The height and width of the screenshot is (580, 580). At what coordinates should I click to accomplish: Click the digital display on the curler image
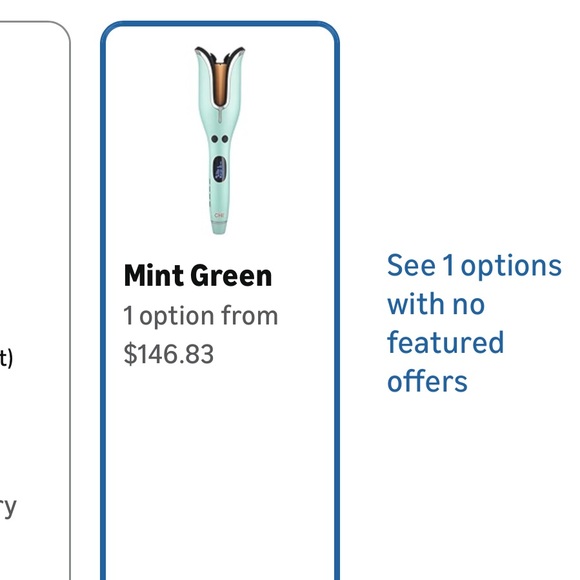coord(219,169)
